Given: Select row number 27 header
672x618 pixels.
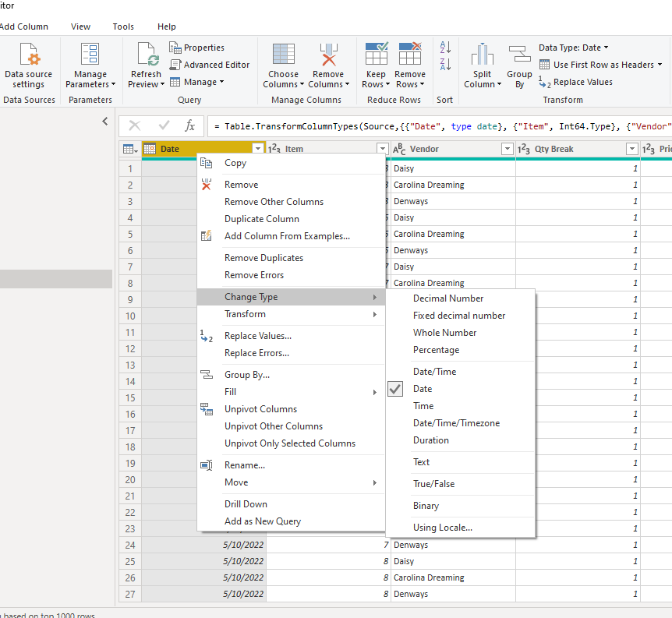Looking at the screenshot, I should pos(130,594).
